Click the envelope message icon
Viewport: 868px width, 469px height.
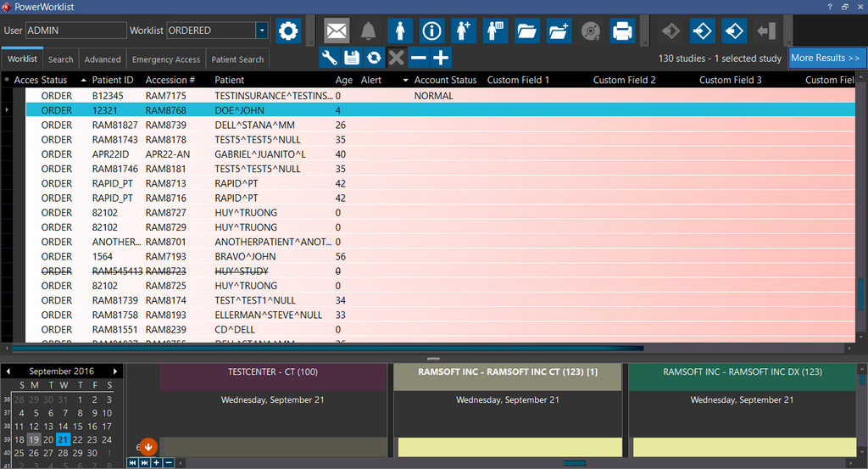[x=337, y=31]
